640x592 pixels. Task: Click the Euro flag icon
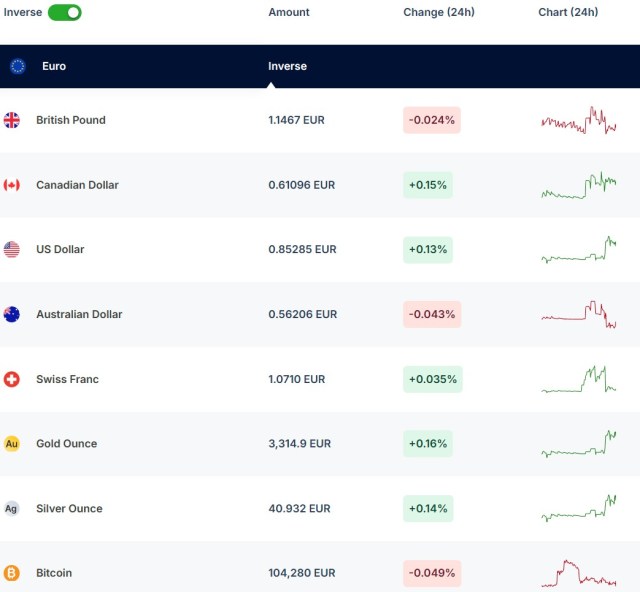click(18, 66)
